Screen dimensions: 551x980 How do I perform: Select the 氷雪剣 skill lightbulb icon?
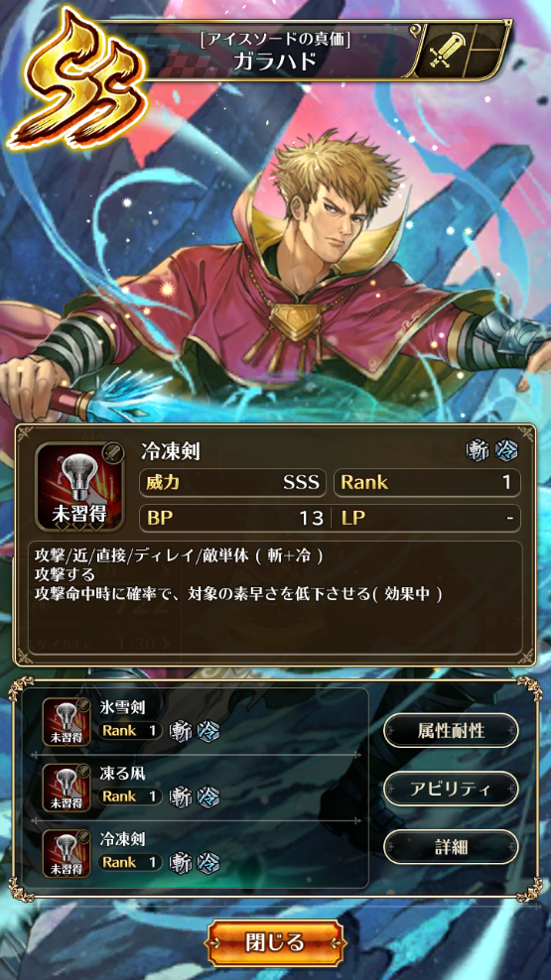point(67,722)
